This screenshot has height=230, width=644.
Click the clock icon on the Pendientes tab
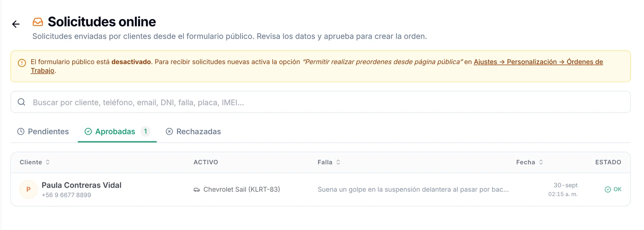pyautogui.click(x=21, y=131)
